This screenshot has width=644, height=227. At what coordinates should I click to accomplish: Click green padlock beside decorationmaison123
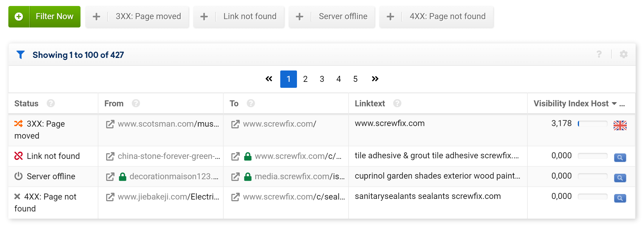click(123, 177)
